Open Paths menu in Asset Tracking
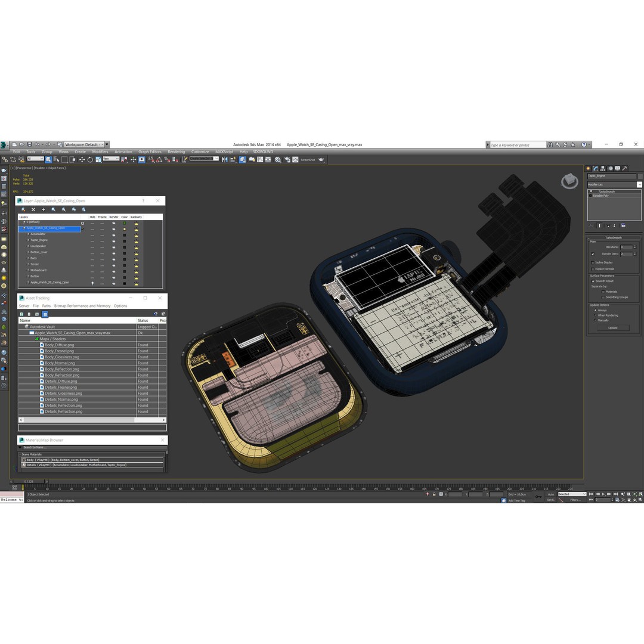Screen dimensions: 644x644 click(46, 306)
